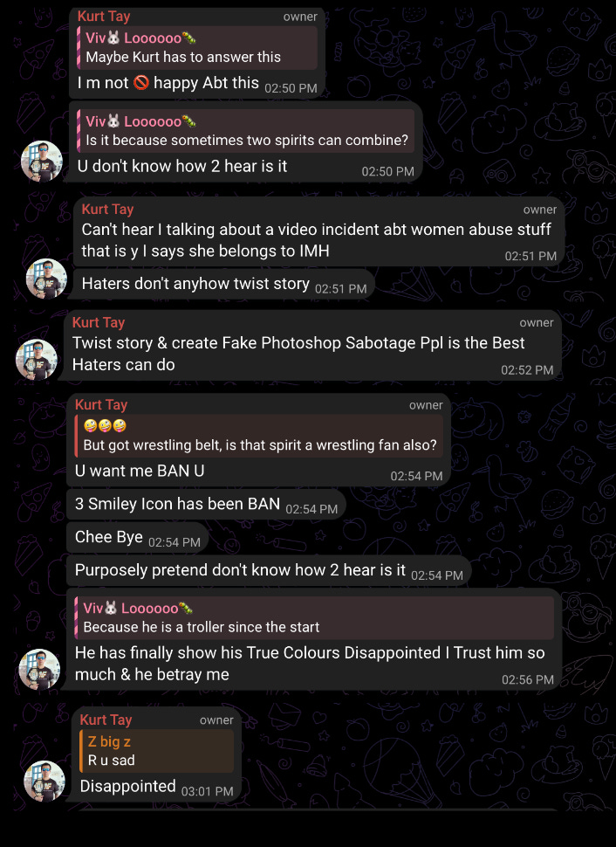
Task: Select 'Purposely pretend don't know how 2 hear' message
Action: pos(269,570)
